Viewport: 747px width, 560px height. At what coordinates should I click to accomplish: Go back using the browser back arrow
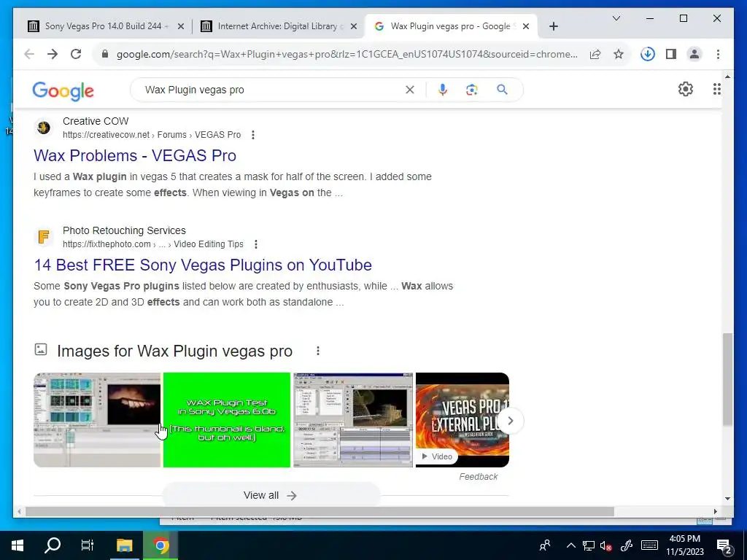pos(29,54)
